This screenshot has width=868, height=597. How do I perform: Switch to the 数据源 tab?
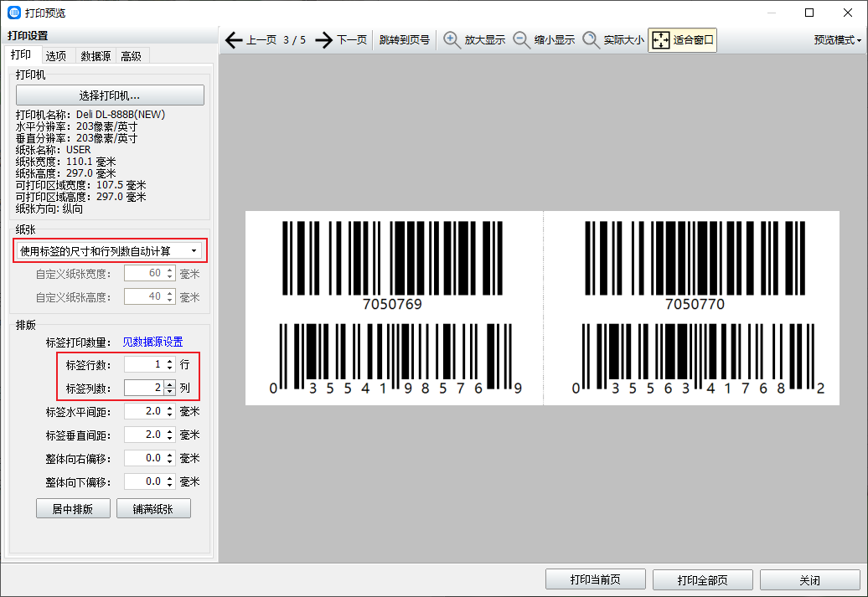(96, 56)
